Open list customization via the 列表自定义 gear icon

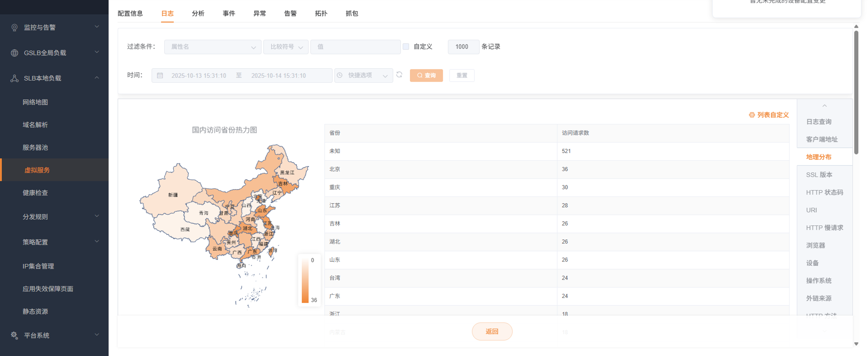tap(752, 115)
